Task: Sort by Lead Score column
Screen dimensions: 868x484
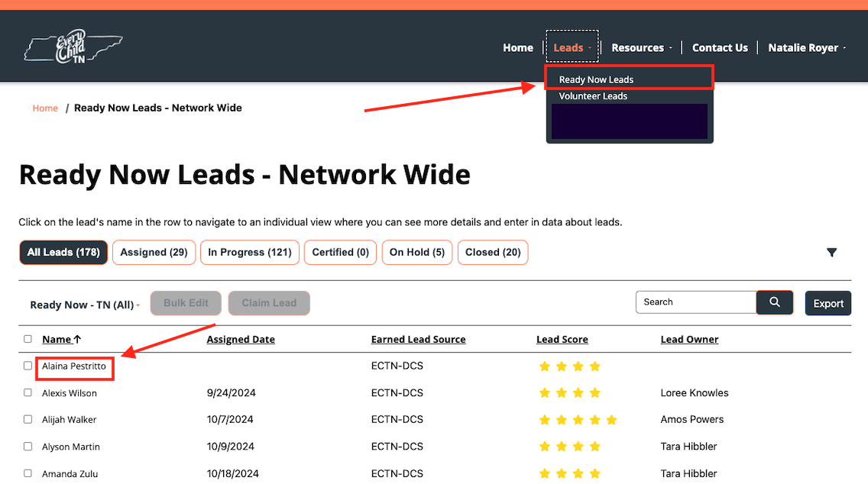Action: click(x=562, y=340)
